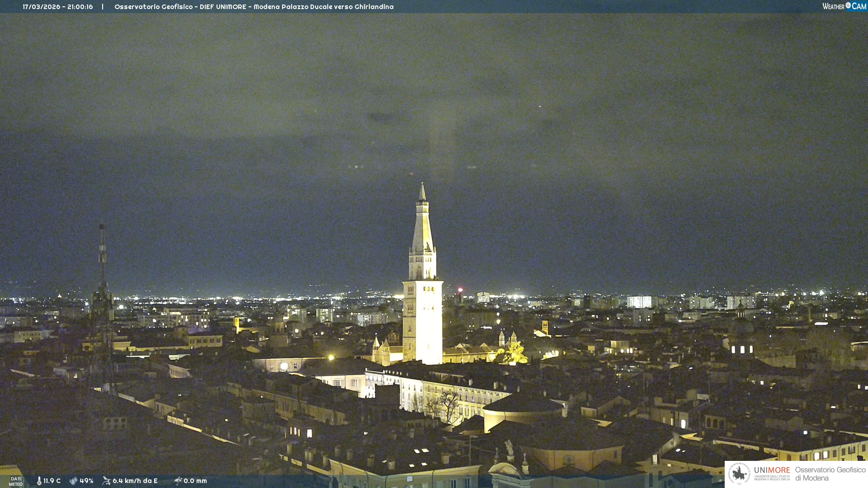The width and height of the screenshot is (868, 488).
Task: Click the UNIMORE text logo
Action: pyautogui.click(x=772, y=470)
